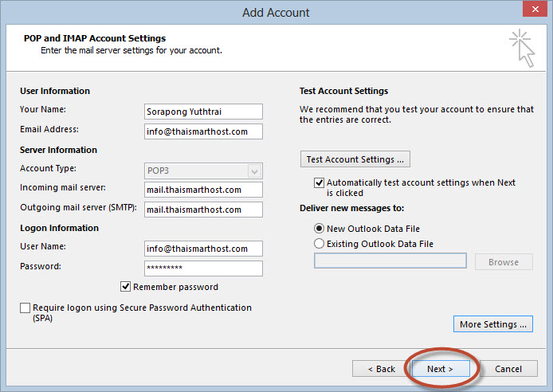Screen dimensions: 553x392
Task: Click the Email Address field
Action: [x=203, y=131]
